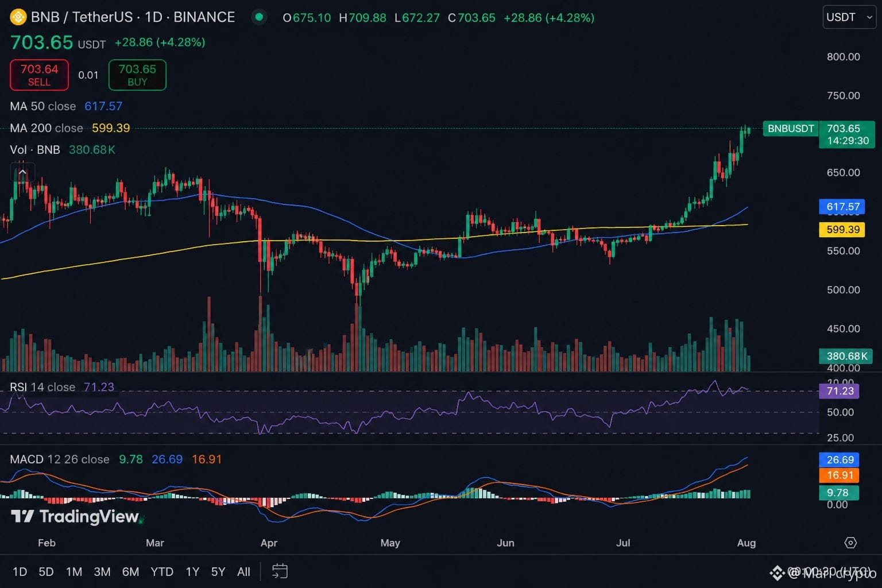The width and height of the screenshot is (882, 588).
Task: Click the green market status dot
Action: point(259,17)
